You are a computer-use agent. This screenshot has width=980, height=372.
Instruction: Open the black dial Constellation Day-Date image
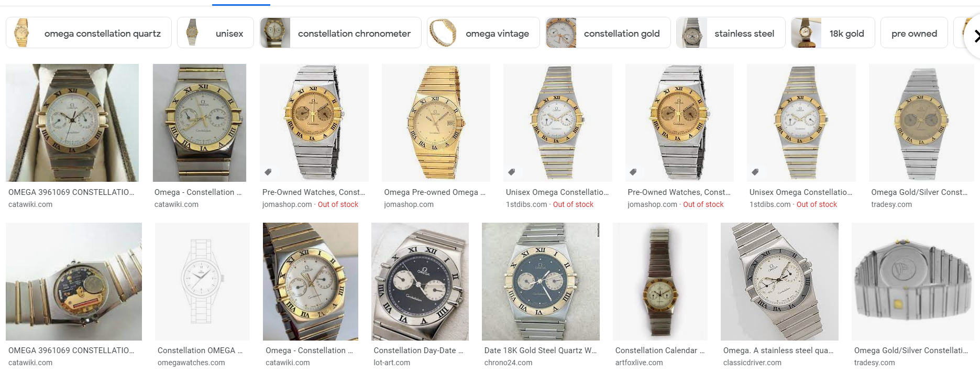click(x=420, y=281)
